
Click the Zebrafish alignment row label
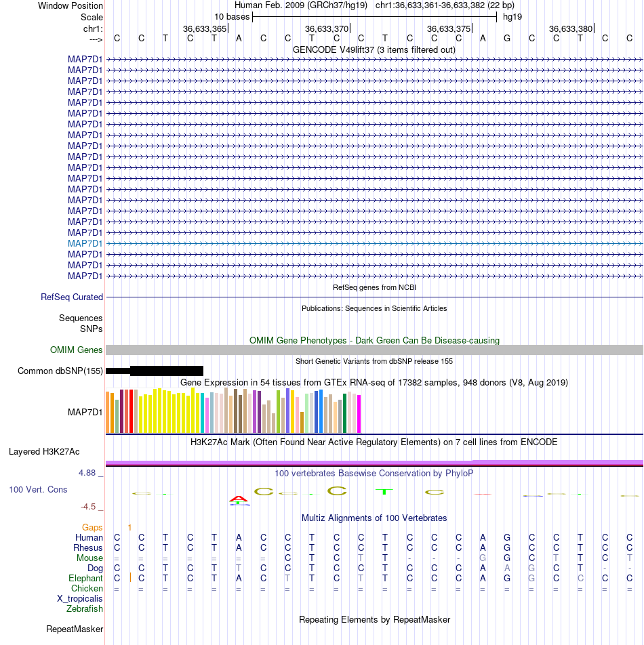click(84, 609)
